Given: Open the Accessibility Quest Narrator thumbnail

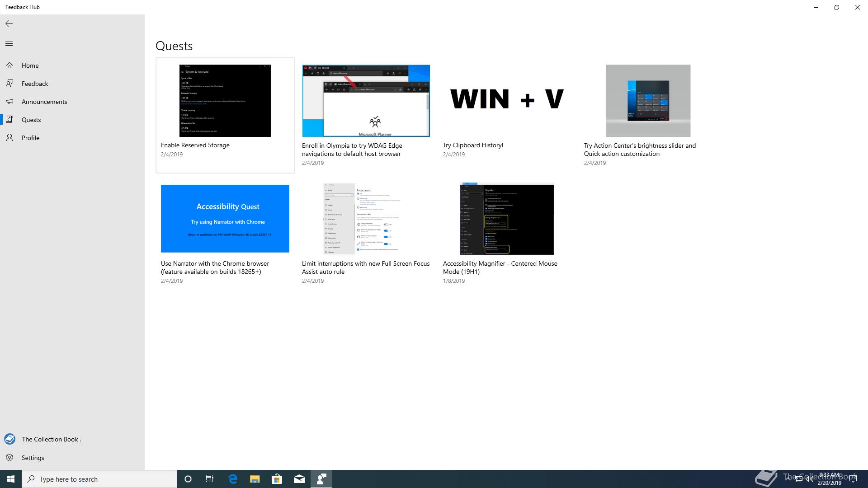Looking at the screenshot, I should pyautogui.click(x=225, y=219).
